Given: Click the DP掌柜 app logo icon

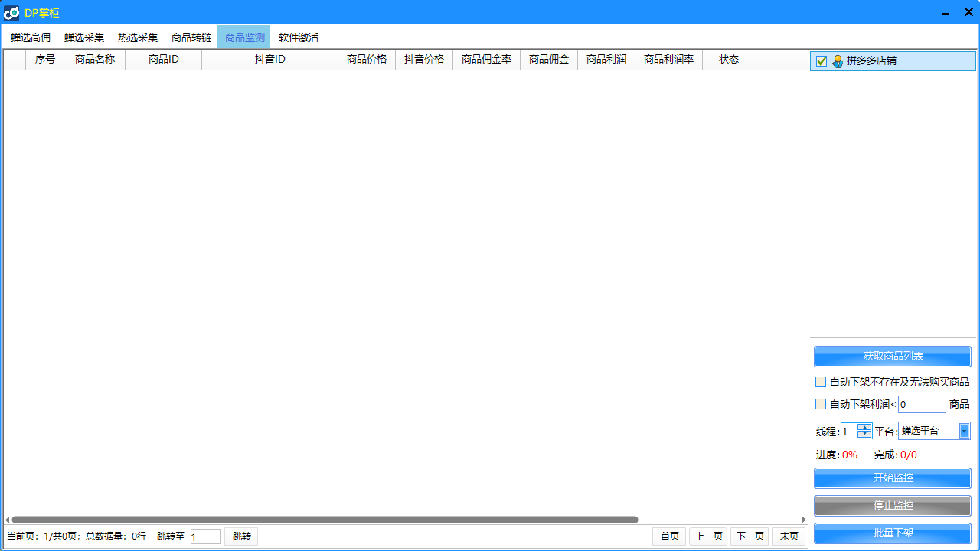Looking at the screenshot, I should coord(11,12).
